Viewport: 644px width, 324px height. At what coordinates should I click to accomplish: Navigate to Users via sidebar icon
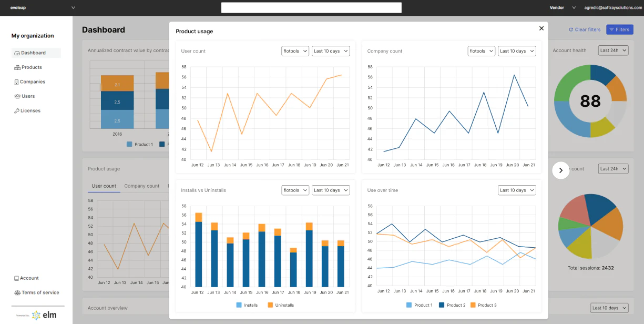pos(27,96)
